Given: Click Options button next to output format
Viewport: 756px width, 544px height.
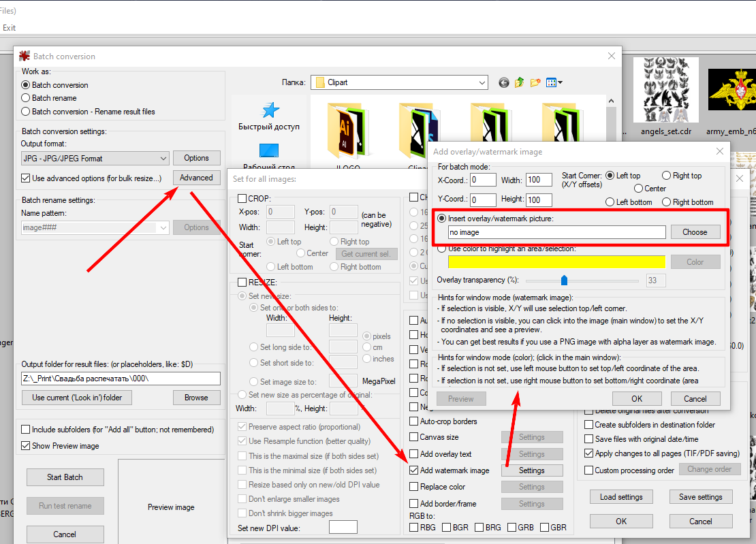Looking at the screenshot, I should click(196, 158).
